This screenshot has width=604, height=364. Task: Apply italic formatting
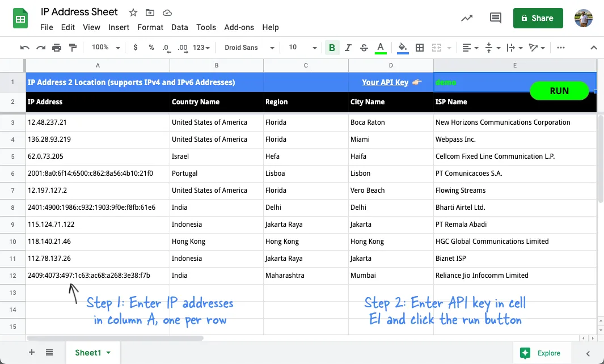(348, 48)
